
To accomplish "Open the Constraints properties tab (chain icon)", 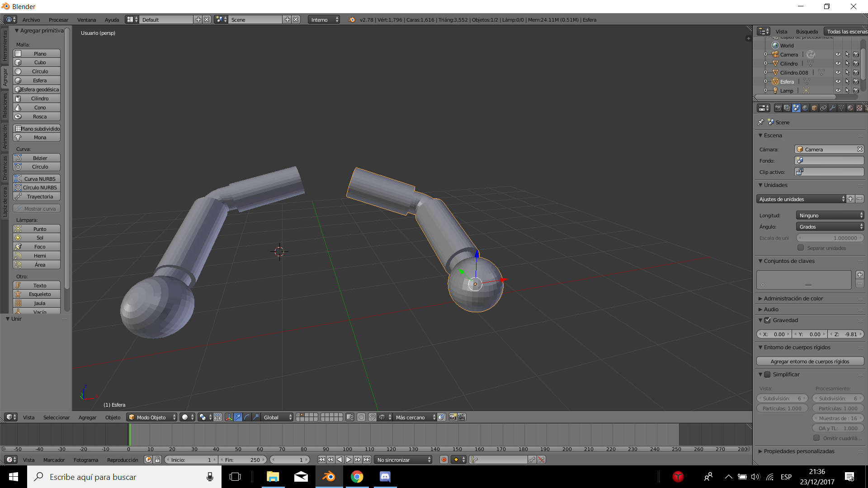I will tap(823, 108).
